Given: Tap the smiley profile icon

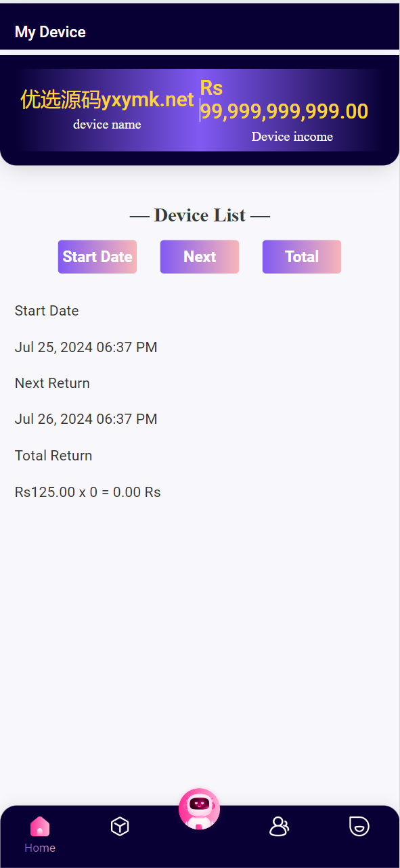Looking at the screenshot, I should 359,826.
